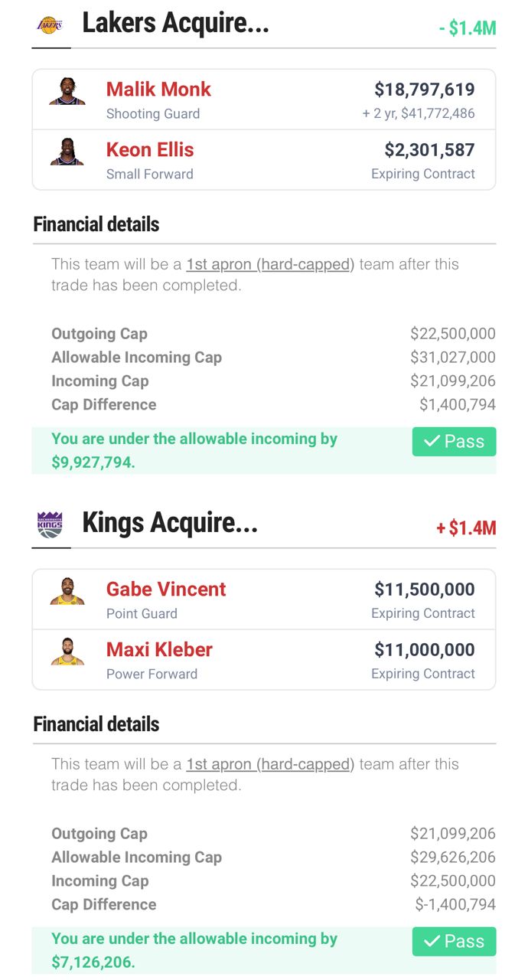Click the Pass badge in Kings section
528x980 pixels.
click(x=454, y=942)
